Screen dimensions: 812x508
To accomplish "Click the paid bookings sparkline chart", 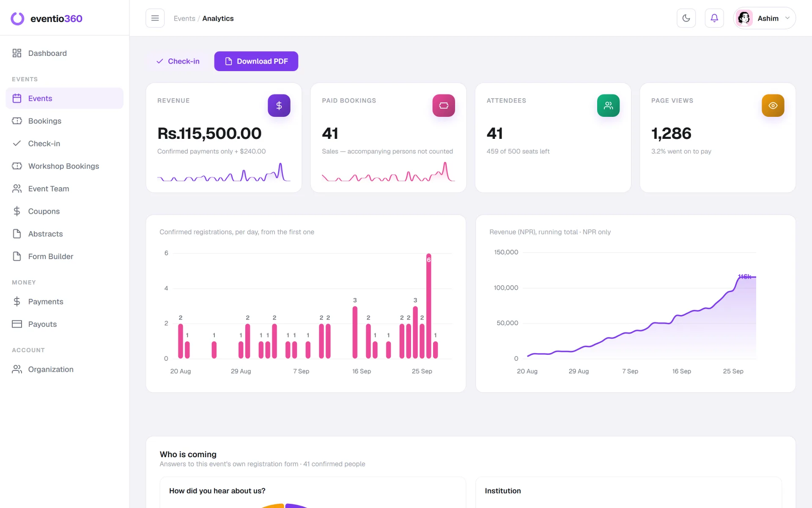I will 388,172.
